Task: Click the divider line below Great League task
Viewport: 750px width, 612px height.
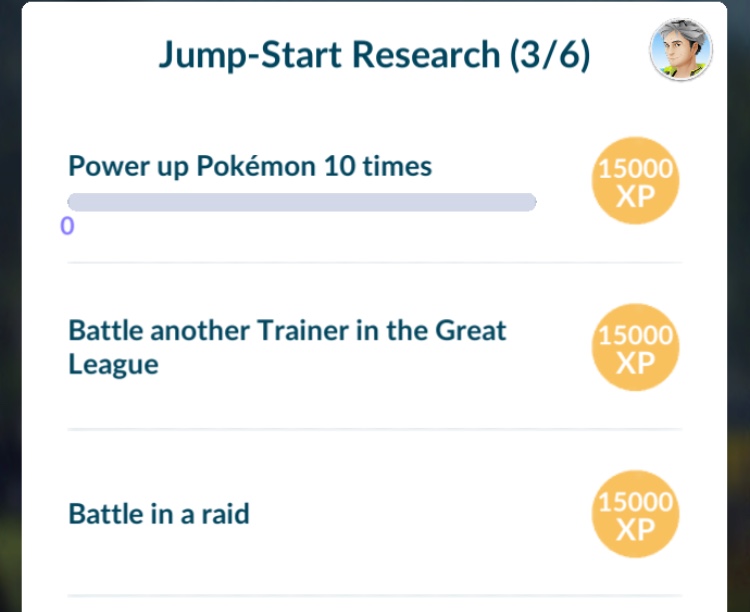Action: click(374, 429)
